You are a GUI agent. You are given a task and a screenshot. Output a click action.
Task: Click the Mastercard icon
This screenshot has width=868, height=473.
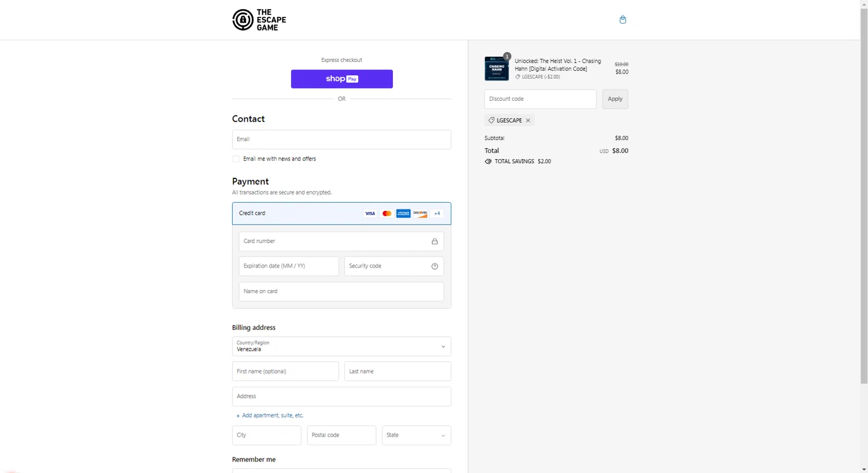pyautogui.click(x=387, y=214)
